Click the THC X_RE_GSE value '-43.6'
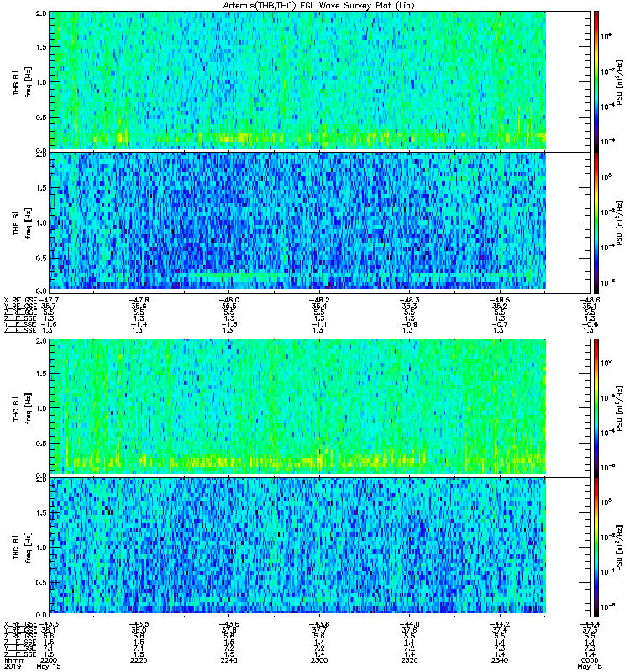The height and width of the screenshot is (672, 630). [228, 624]
